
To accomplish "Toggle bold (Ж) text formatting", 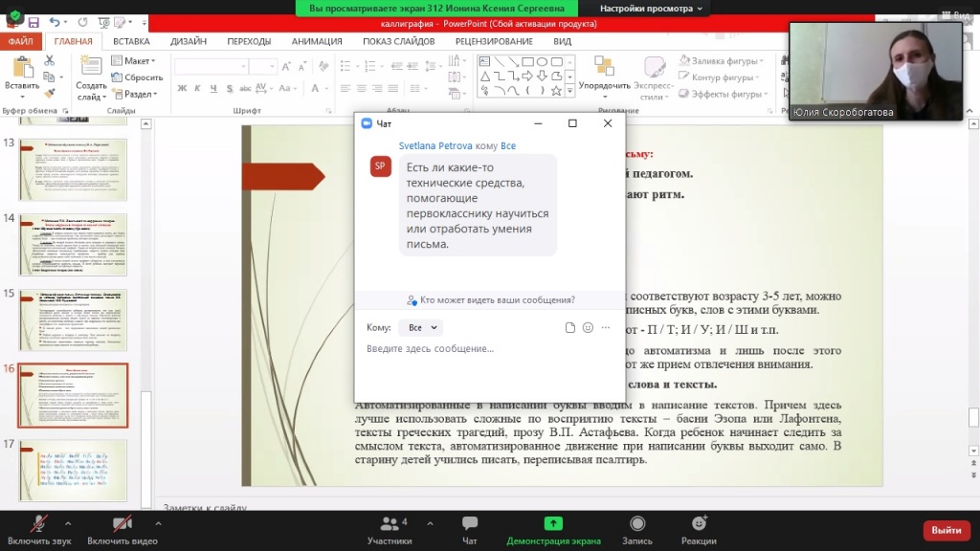I will [183, 89].
